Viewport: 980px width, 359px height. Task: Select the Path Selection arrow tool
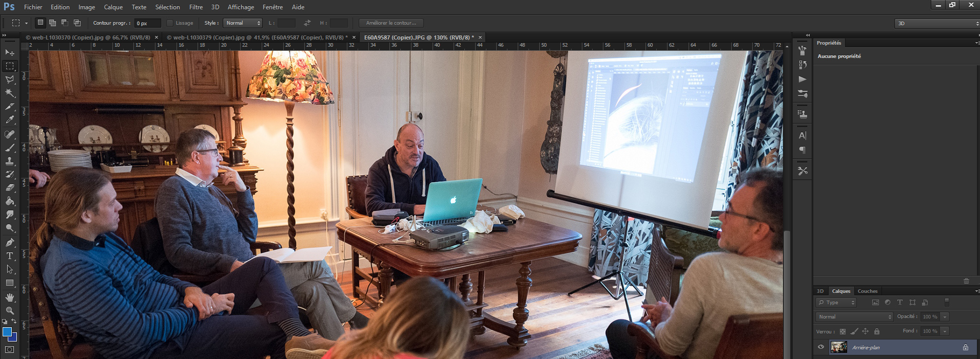coord(10,269)
